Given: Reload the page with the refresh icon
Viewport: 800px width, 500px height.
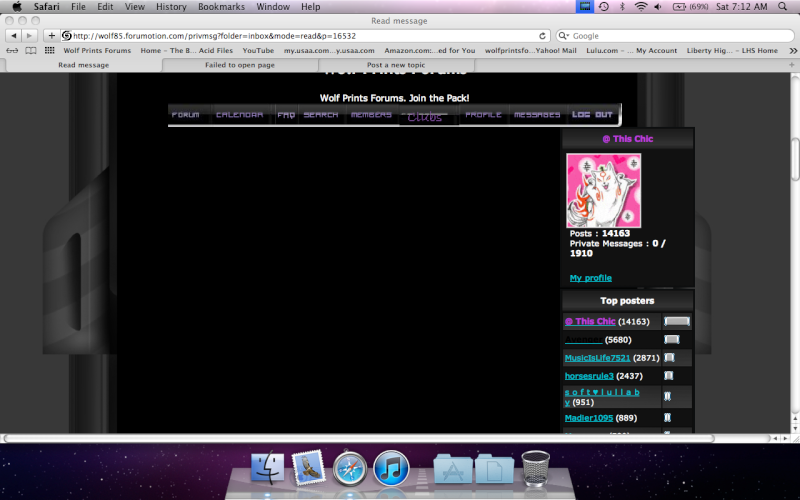Looking at the screenshot, I should [x=542, y=36].
